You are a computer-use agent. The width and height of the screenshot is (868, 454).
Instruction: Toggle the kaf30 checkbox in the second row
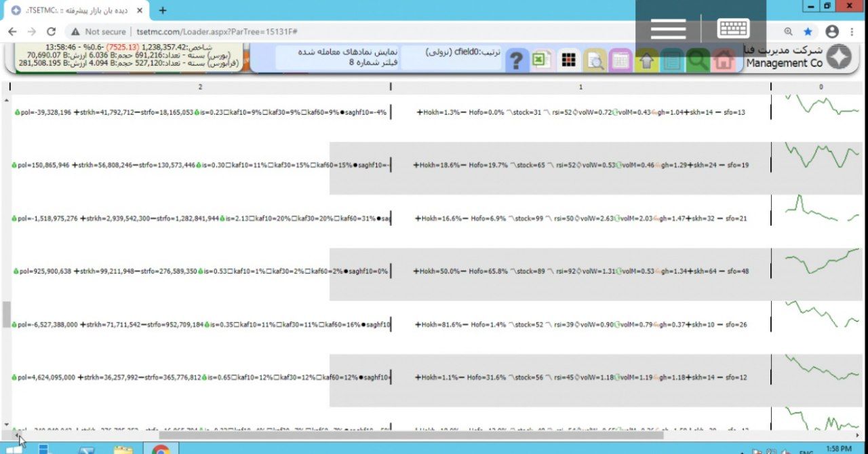pyautogui.click(x=270, y=164)
